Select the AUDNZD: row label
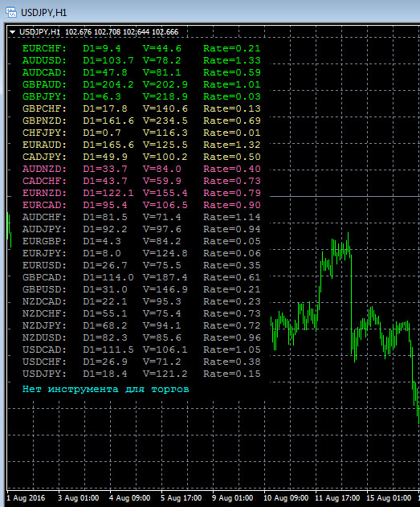The width and height of the screenshot is (420, 507). pos(44,169)
